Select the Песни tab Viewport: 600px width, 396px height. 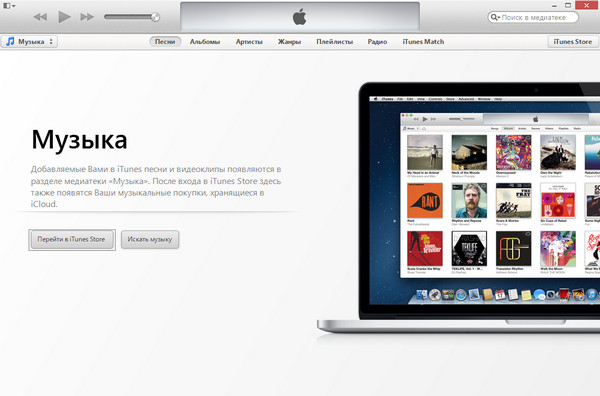click(x=165, y=42)
